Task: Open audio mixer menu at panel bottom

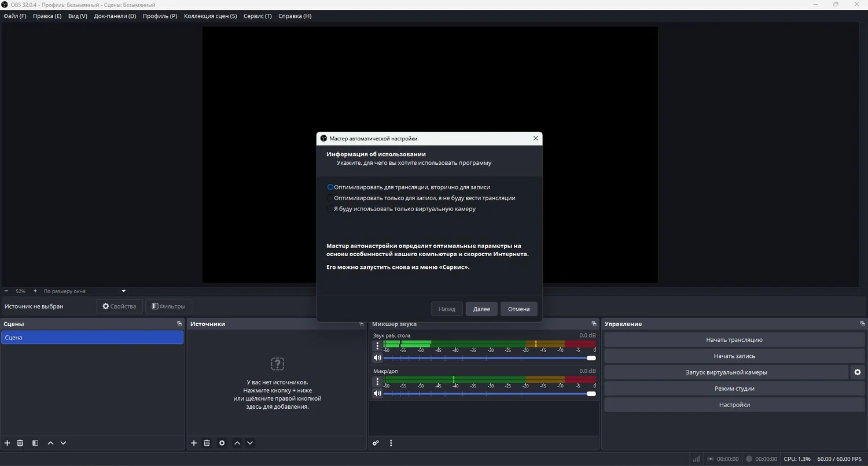Action: pos(391,443)
